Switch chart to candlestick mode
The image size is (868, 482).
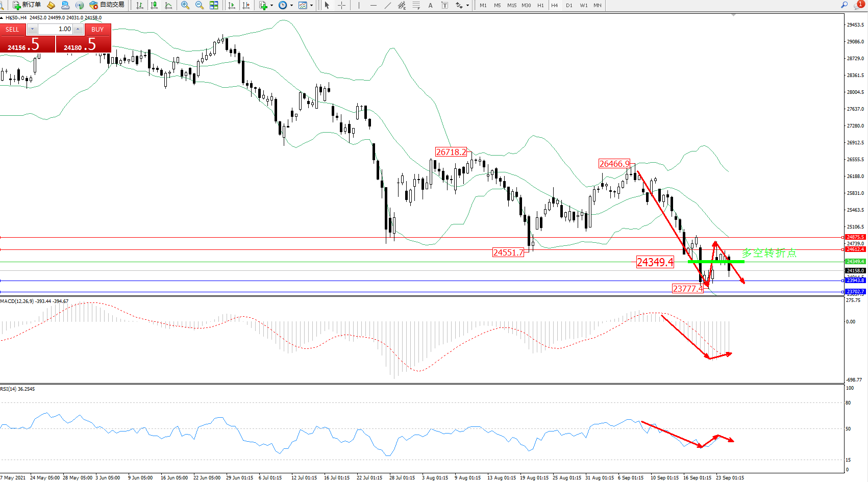point(154,5)
